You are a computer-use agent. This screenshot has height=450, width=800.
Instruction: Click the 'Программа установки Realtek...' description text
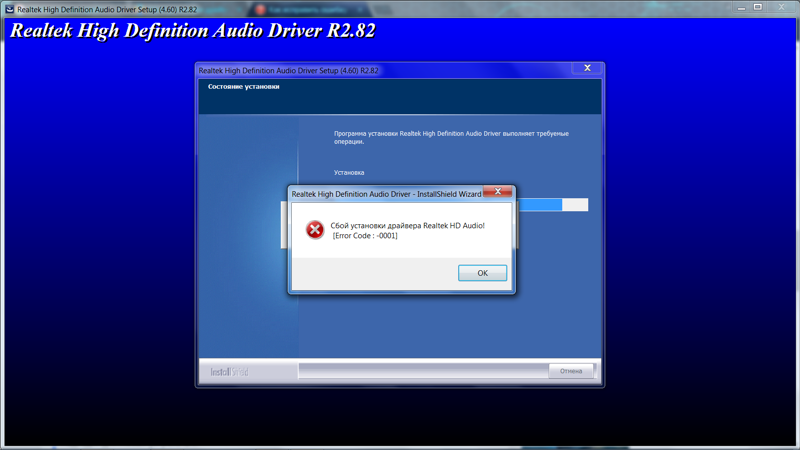pyautogui.click(x=451, y=138)
